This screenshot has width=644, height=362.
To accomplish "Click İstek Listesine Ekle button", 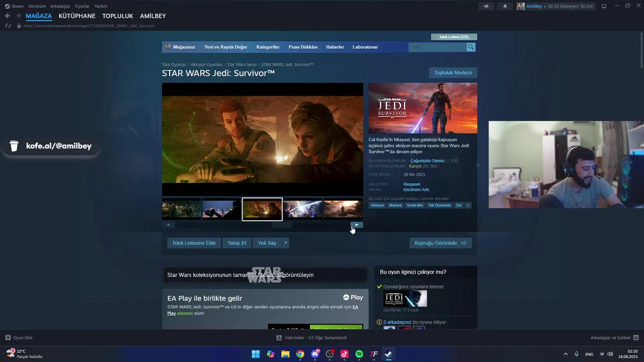I will click(194, 243).
